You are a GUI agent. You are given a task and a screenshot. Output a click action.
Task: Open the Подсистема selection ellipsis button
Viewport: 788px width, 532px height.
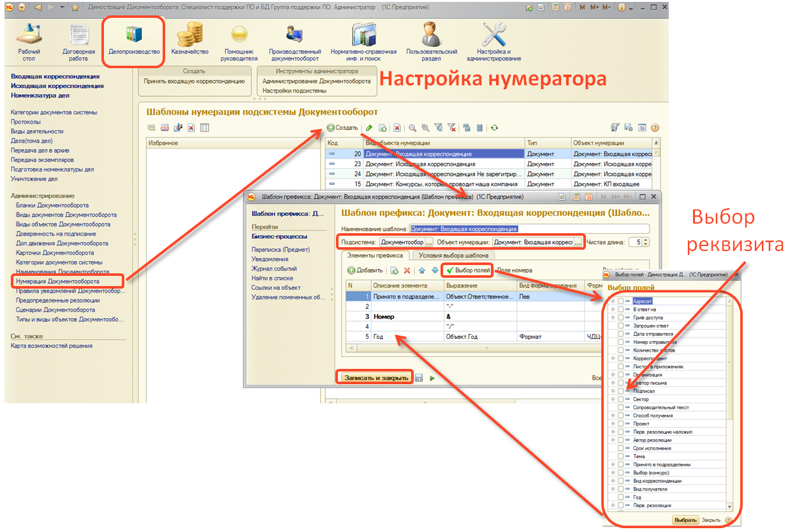tap(428, 243)
